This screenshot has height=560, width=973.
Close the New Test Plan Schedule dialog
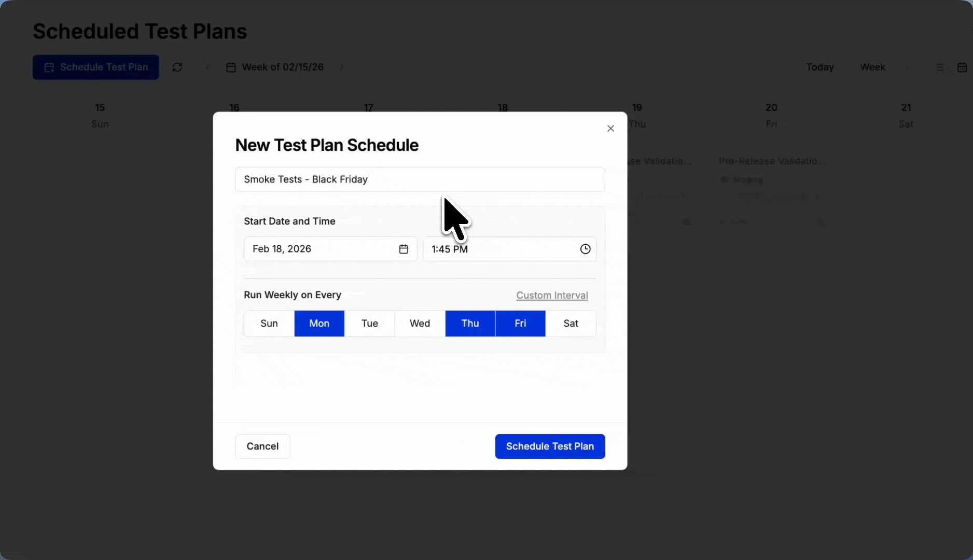click(x=610, y=128)
